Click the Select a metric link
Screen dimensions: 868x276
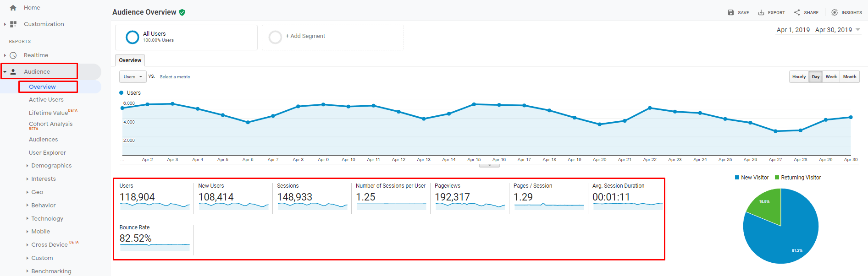(x=175, y=77)
